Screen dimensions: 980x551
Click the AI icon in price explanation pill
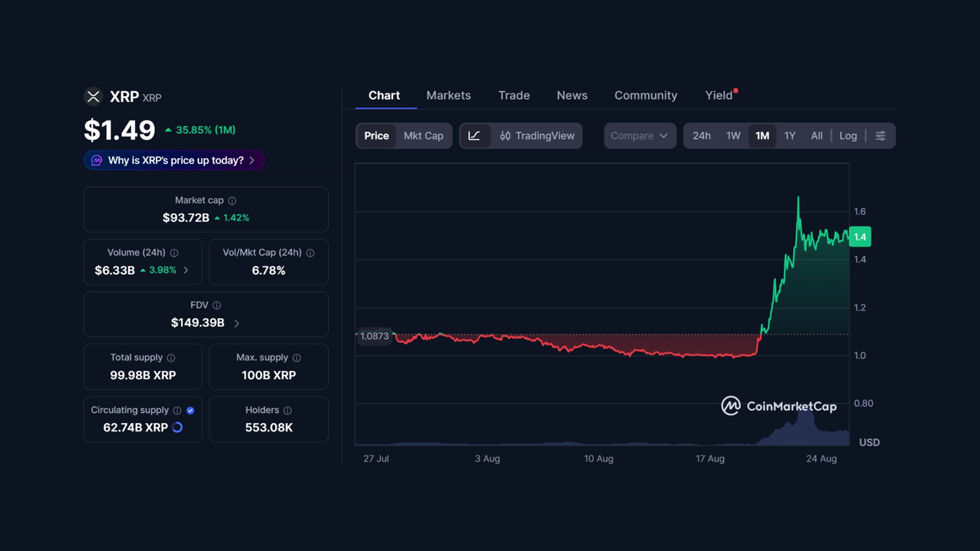[97, 161]
